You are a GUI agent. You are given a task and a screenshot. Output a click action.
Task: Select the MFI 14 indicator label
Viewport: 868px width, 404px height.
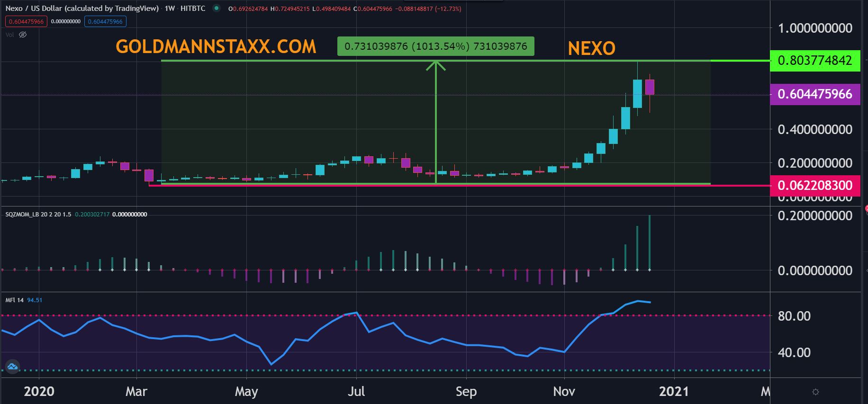(x=14, y=300)
